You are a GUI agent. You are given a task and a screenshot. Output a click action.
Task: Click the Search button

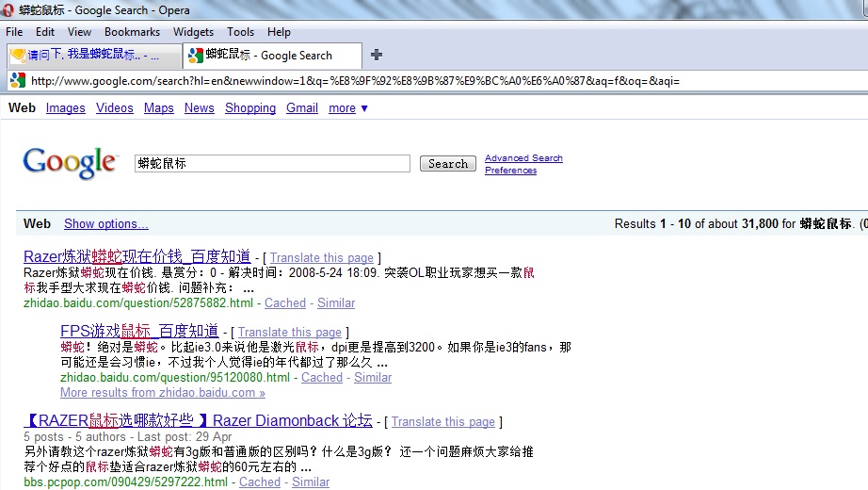[448, 164]
